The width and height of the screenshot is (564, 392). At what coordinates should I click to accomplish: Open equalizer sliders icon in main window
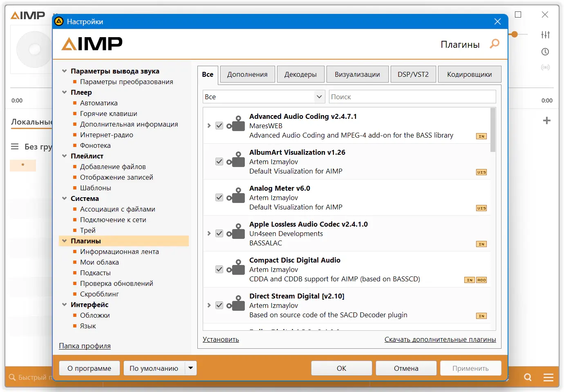(545, 35)
